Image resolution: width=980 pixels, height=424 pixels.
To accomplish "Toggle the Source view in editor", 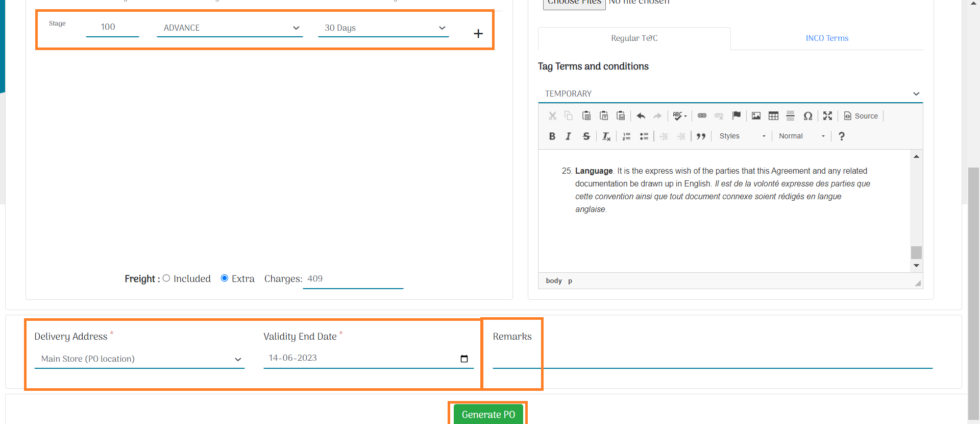I will tap(861, 116).
